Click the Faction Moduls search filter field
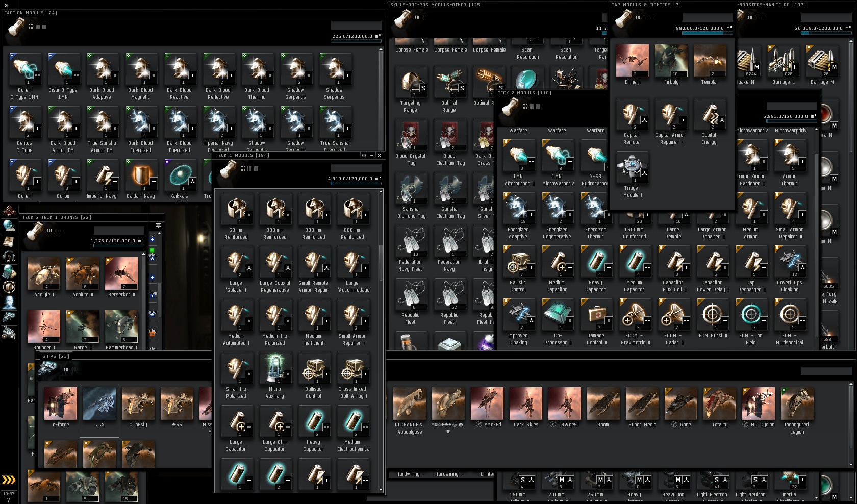857x504 pixels. [x=356, y=26]
